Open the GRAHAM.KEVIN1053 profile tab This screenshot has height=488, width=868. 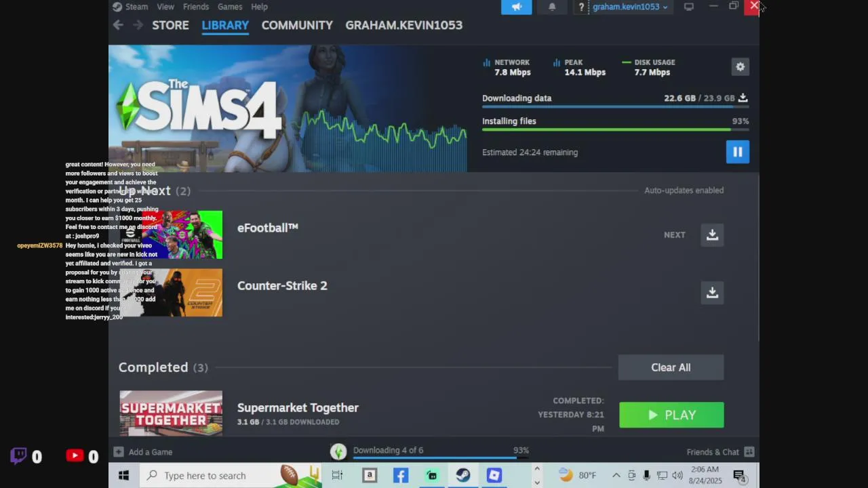point(403,25)
